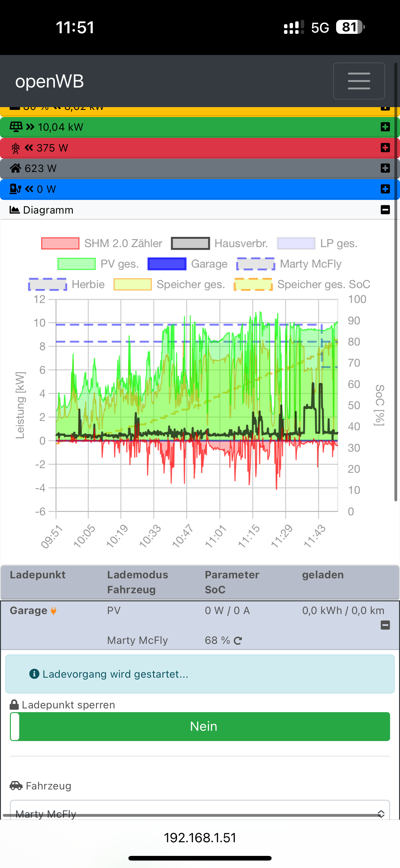Click the Marty McFly vehicle name in table
The image size is (400, 868).
(x=137, y=640)
